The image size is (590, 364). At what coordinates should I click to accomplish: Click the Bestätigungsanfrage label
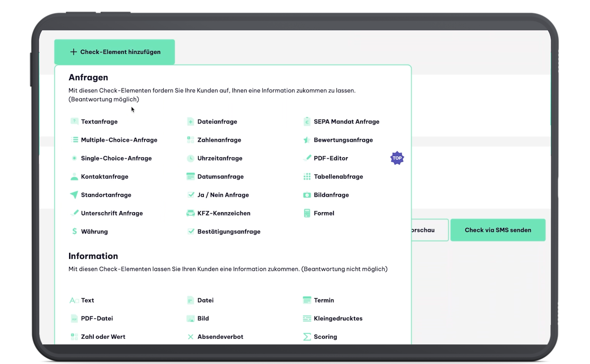click(x=229, y=231)
